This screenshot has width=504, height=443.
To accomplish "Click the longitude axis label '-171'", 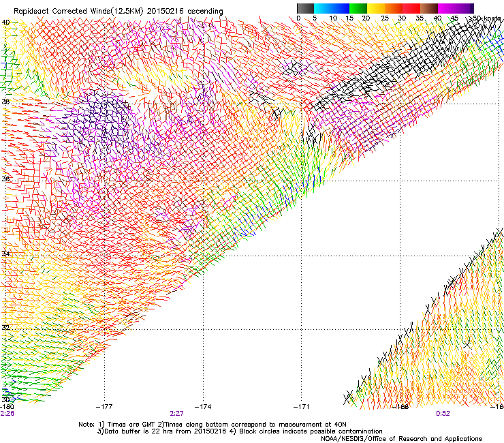I will click(x=302, y=407).
